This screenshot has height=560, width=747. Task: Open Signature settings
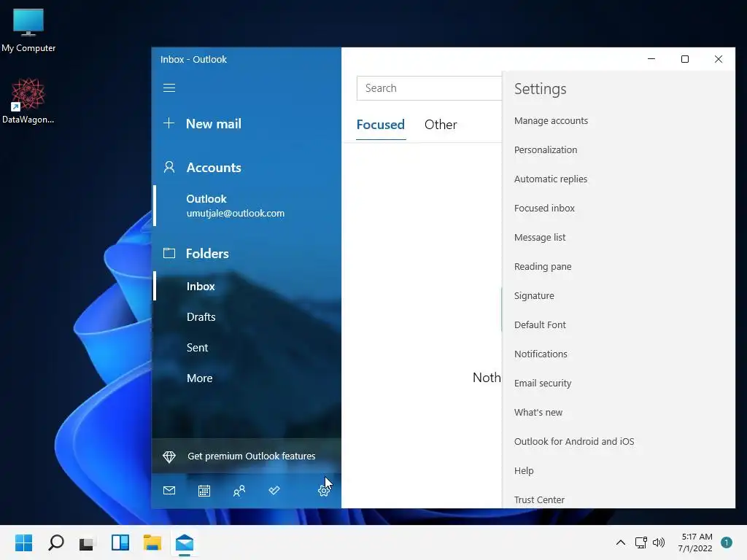coord(534,296)
